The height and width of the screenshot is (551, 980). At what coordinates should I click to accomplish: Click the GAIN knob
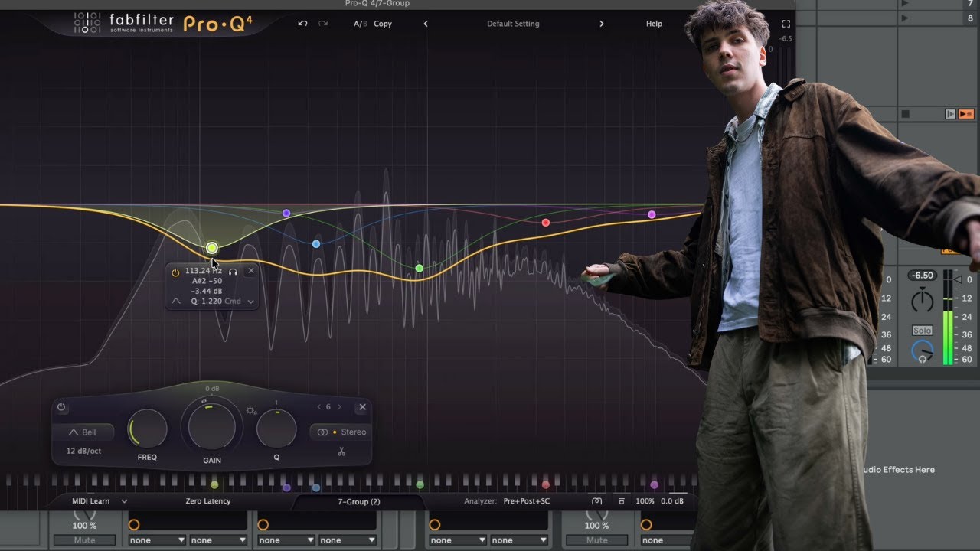coord(212,426)
